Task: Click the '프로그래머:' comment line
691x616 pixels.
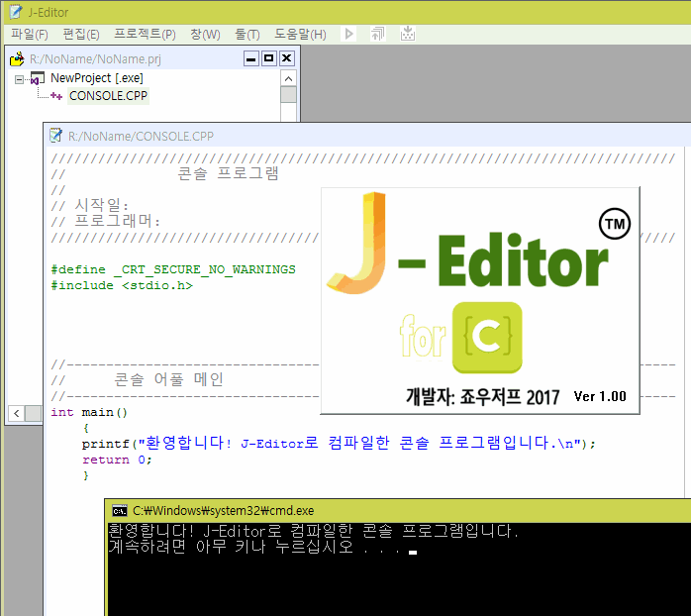Action: (x=106, y=221)
